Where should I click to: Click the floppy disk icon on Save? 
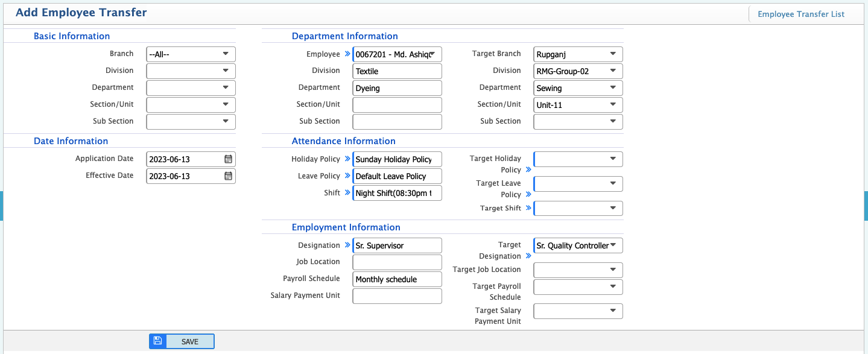click(157, 341)
